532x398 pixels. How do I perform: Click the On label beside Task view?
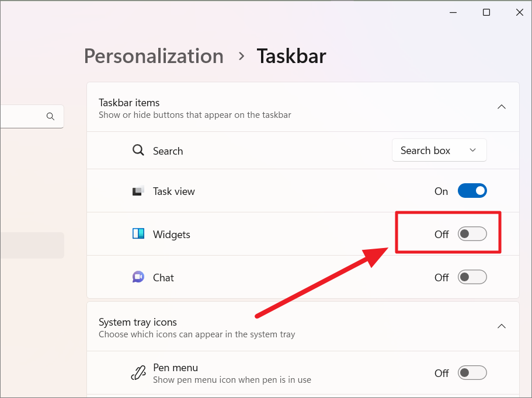coord(441,191)
